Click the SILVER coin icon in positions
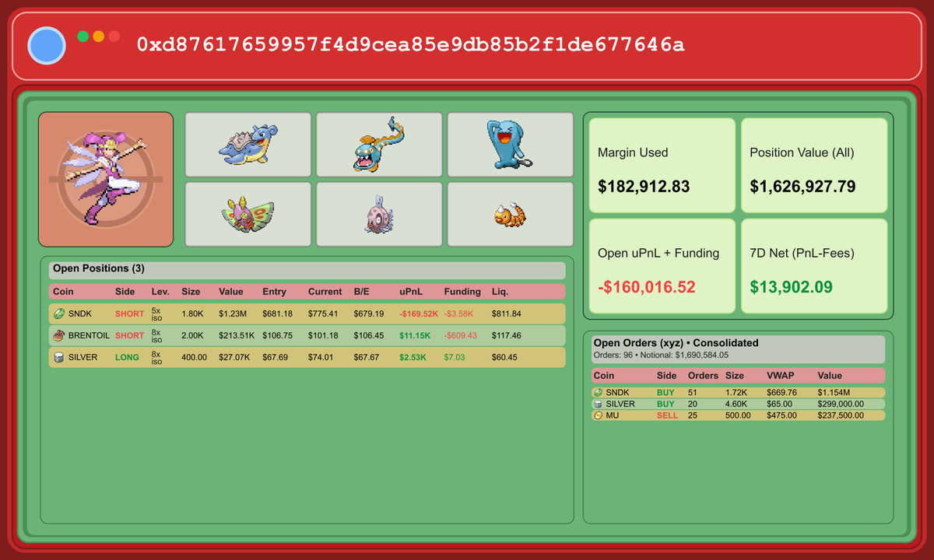The image size is (934, 560). click(58, 357)
